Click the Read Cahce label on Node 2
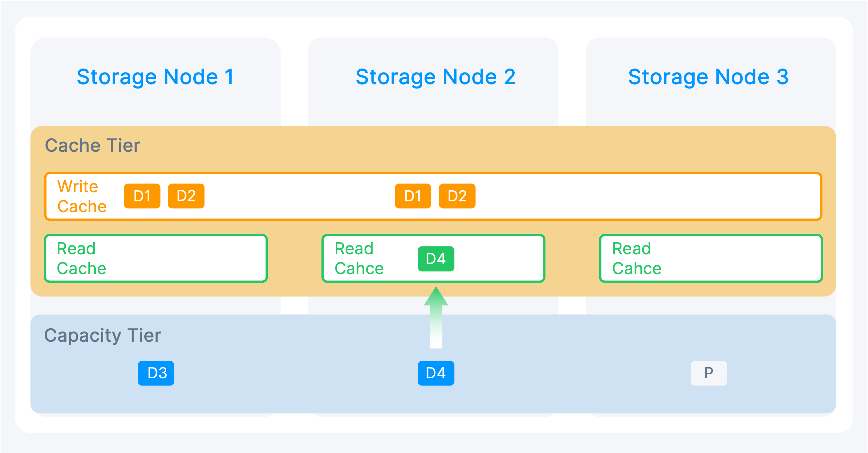Viewport: 868px width, 453px height. pyautogui.click(x=359, y=258)
